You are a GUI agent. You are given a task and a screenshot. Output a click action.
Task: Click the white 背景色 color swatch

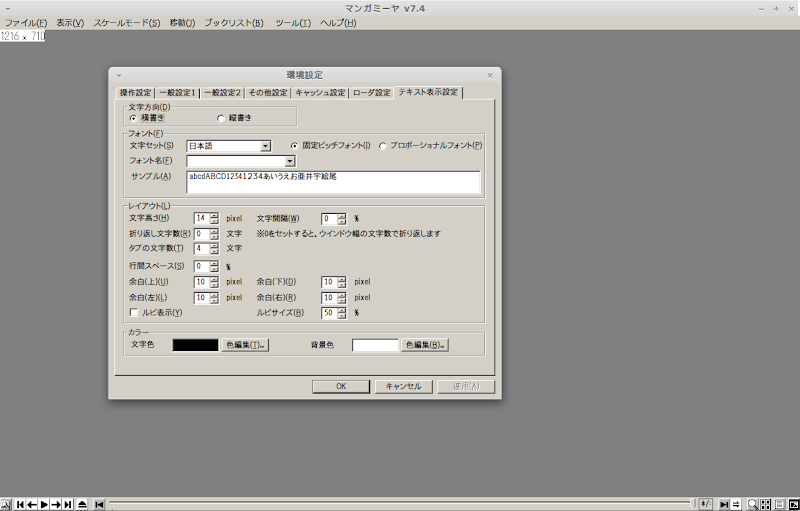tap(375, 345)
